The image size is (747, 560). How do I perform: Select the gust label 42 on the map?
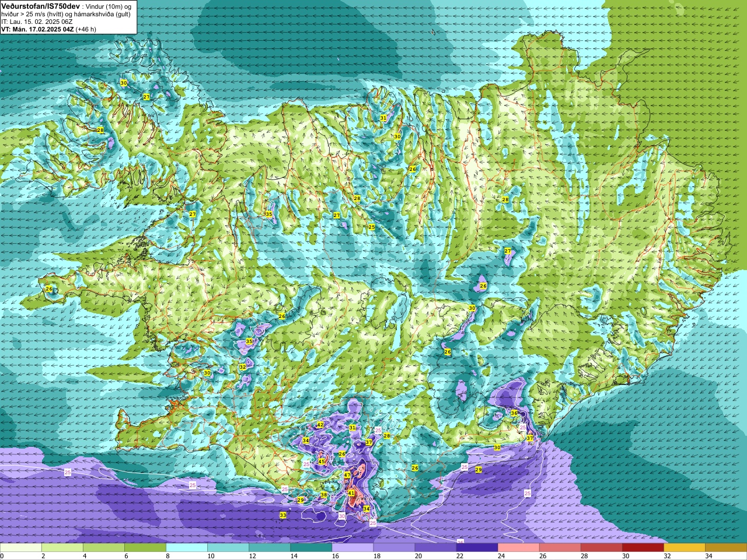[x=320, y=425]
